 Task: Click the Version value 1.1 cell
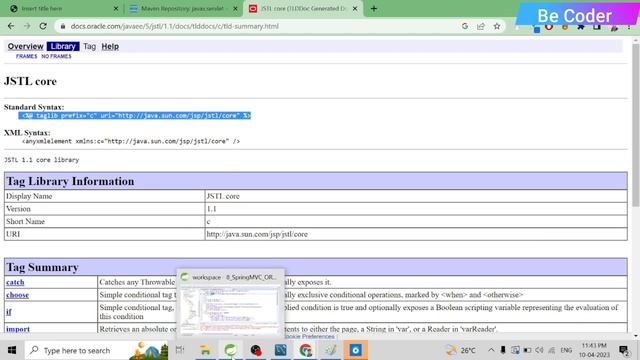click(x=416, y=209)
